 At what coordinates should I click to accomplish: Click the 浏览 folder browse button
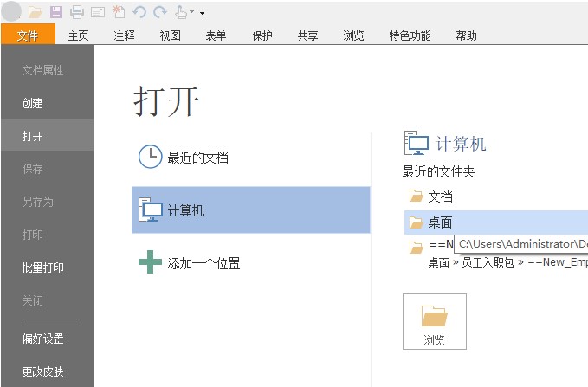(x=435, y=322)
